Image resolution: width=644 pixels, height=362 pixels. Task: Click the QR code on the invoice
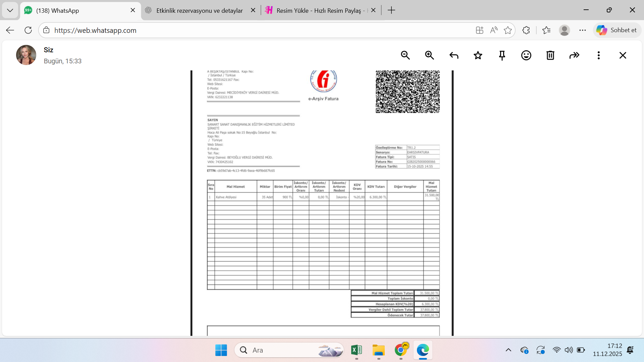(408, 92)
